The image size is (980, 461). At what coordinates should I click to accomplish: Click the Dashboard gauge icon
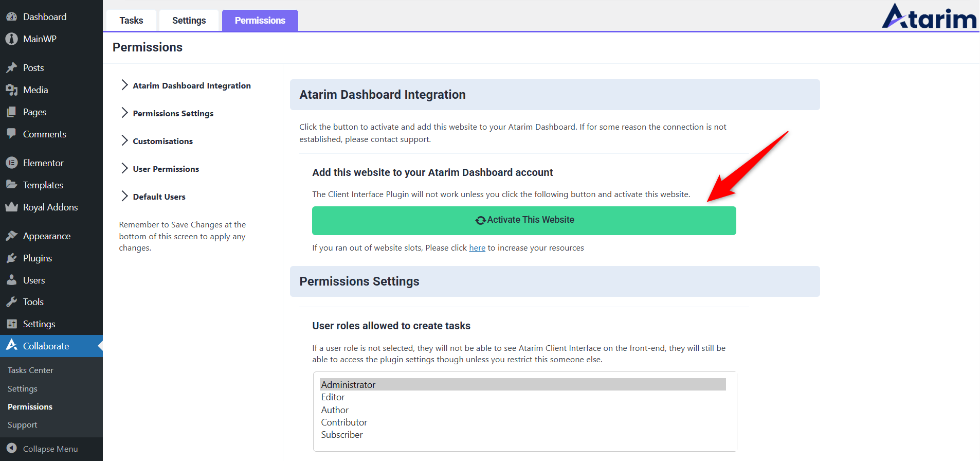[x=11, y=16]
